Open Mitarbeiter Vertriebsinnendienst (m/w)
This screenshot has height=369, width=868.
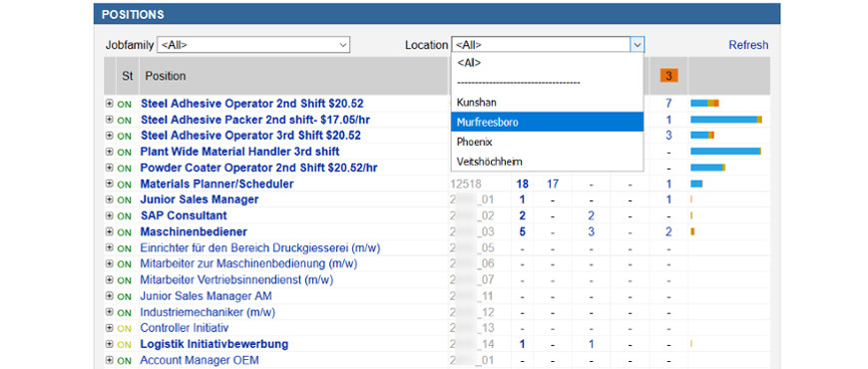pyautogui.click(x=236, y=280)
